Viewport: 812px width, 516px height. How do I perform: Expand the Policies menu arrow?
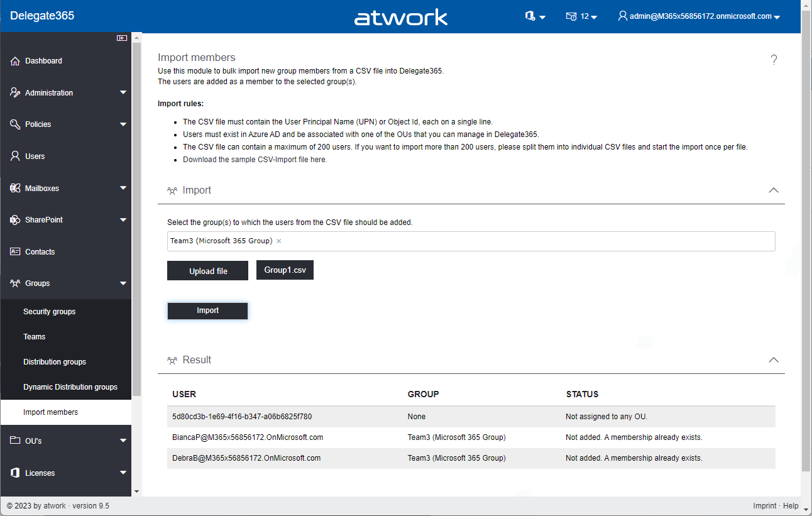(x=123, y=124)
